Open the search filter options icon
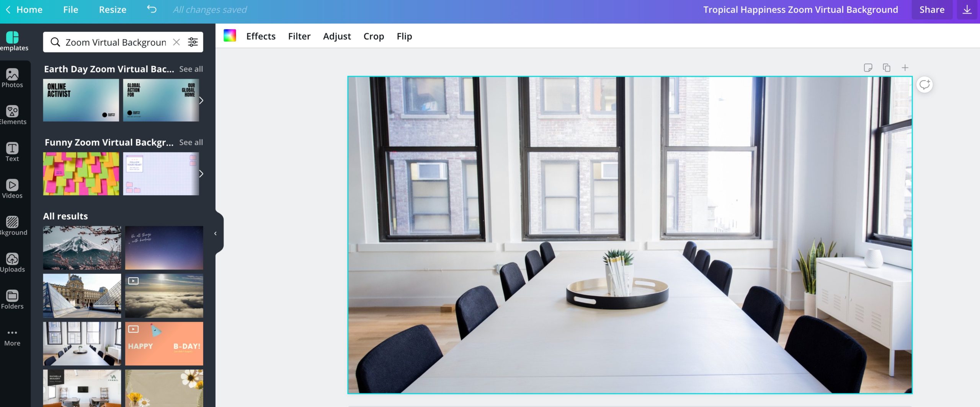 point(193,42)
